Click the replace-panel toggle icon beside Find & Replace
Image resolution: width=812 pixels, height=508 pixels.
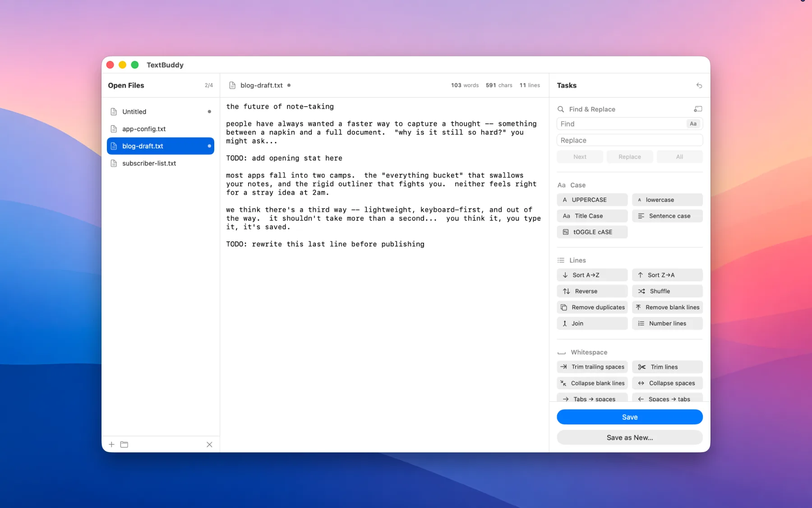pos(698,109)
